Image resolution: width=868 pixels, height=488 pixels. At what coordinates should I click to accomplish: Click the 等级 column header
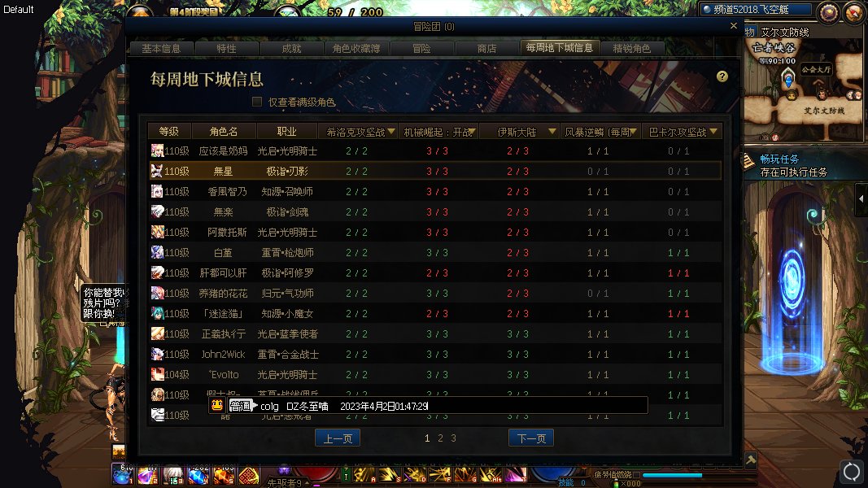click(169, 132)
